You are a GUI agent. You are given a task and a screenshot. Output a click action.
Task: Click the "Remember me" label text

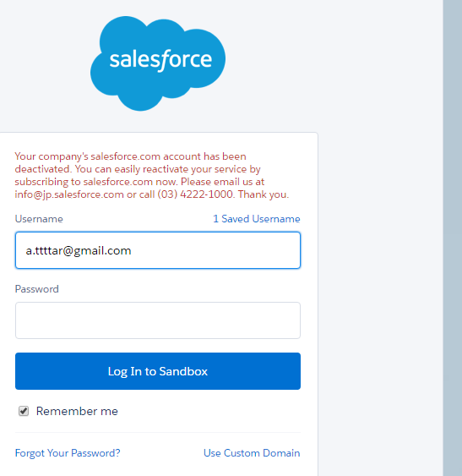(77, 411)
